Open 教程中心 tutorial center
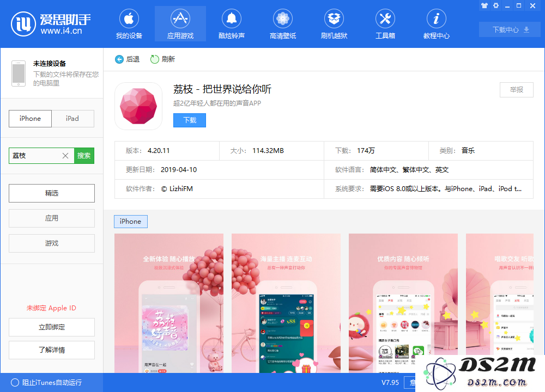Viewport: 545px width, 392px height. point(436,24)
